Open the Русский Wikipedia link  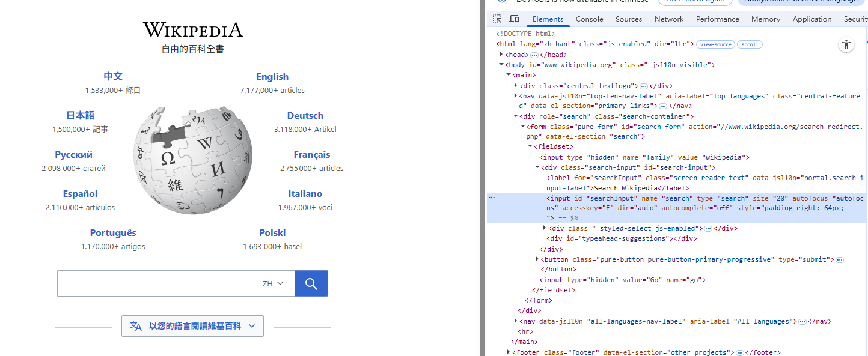[x=74, y=154]
